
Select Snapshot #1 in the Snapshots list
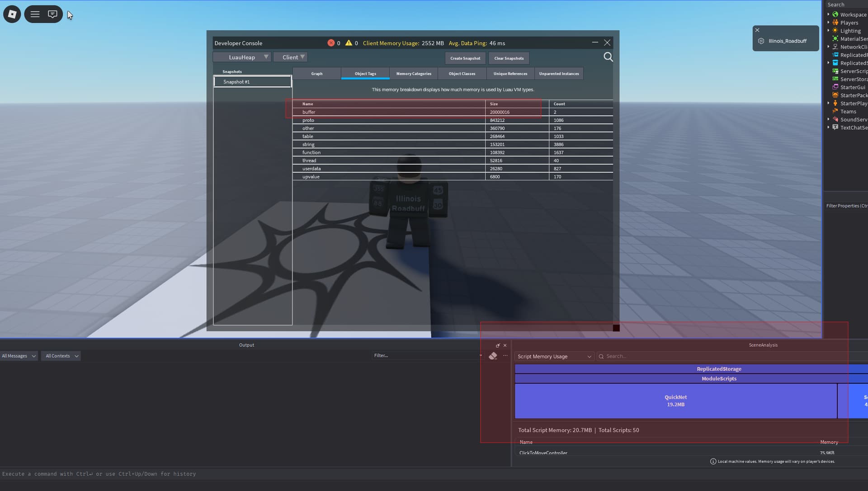coord(253,82)
